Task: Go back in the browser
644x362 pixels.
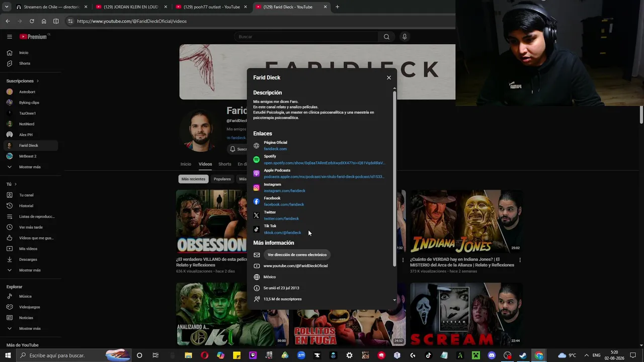Action: tap(8, 21)
